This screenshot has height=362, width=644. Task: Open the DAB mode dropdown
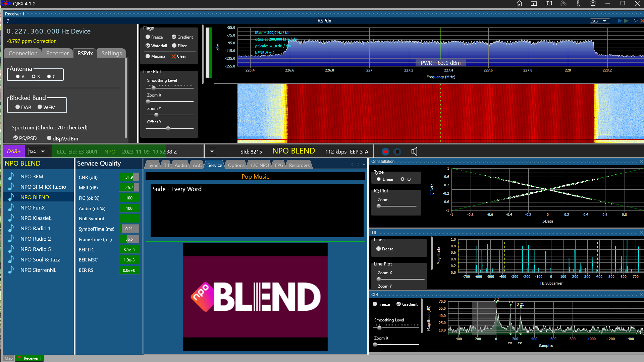600,21
